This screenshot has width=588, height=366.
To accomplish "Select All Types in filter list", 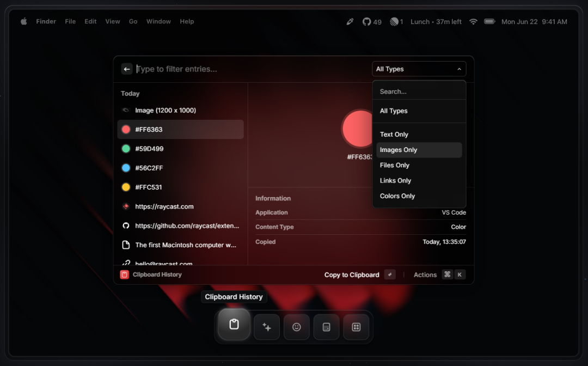I will [x=419, y=111].
